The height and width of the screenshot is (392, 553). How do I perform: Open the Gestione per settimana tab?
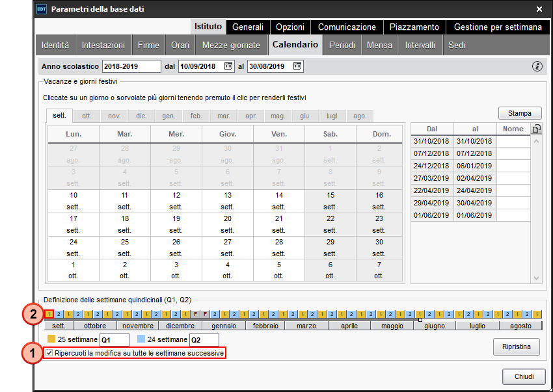pyautogui.click(x=498, y=27)
